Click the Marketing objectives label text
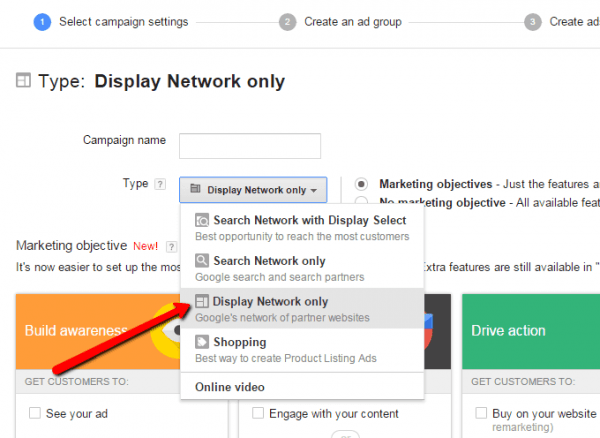 pos(435,184)
